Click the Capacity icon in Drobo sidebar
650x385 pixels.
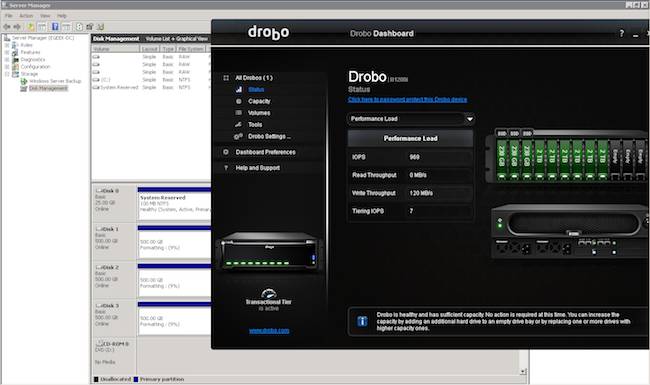pyautogui.click(x=238, y=101)
